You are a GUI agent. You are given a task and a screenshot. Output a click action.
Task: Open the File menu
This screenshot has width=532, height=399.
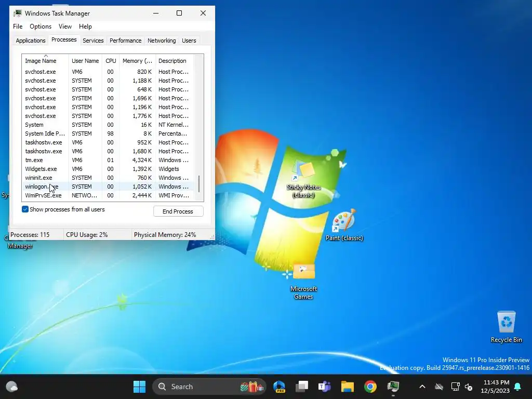pos(18,26)
